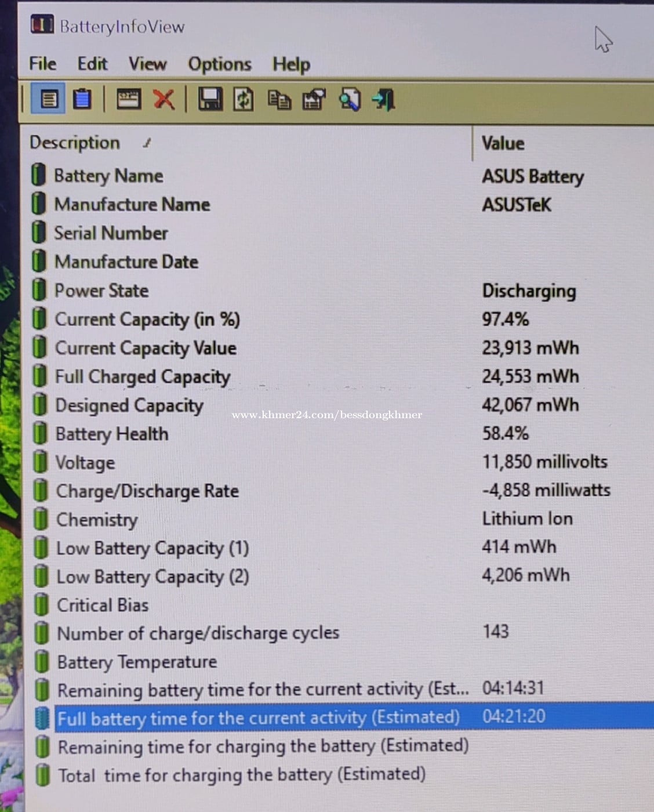Sort by the Description column header

coord(75,143)
